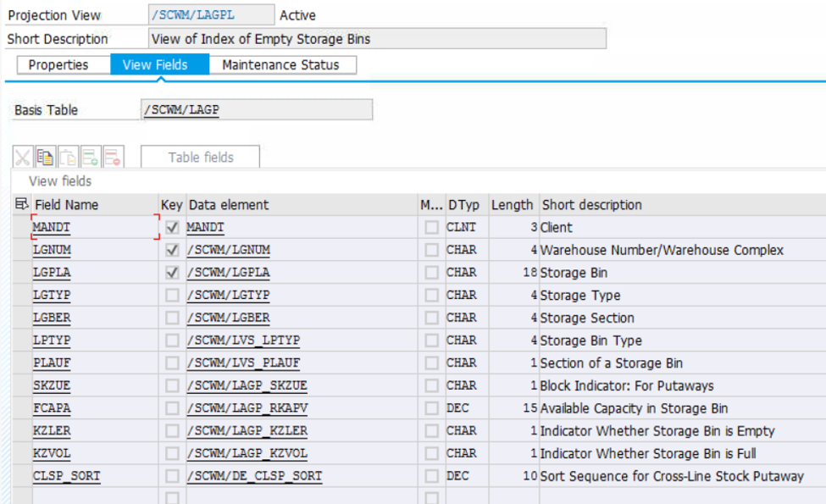826x504 pixels.
Task: Click the Cut scissors icon
Action: pyautogui.click(x=23, y=157)
